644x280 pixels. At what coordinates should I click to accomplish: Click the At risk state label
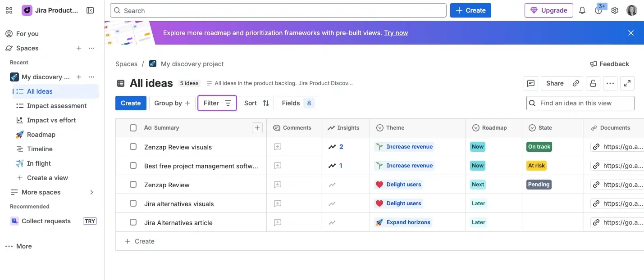pos(536,166)
